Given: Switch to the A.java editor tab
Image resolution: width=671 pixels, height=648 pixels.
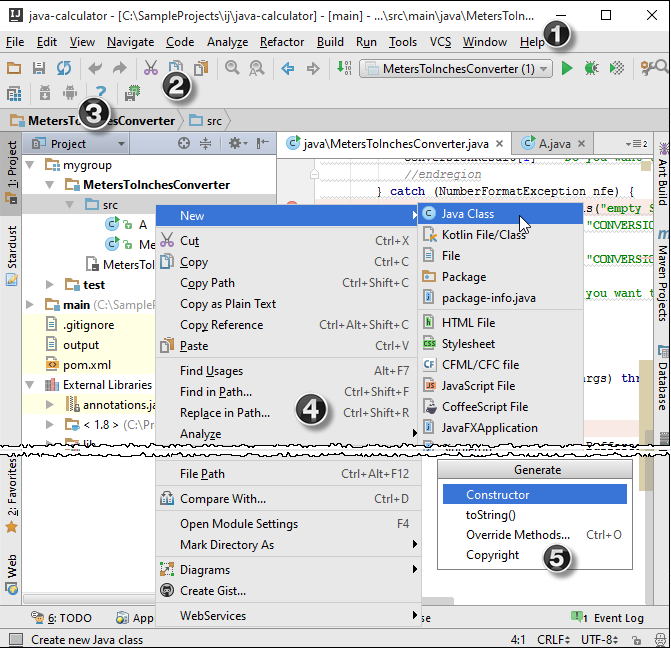Looking at the screenshot, I should 554,144.
